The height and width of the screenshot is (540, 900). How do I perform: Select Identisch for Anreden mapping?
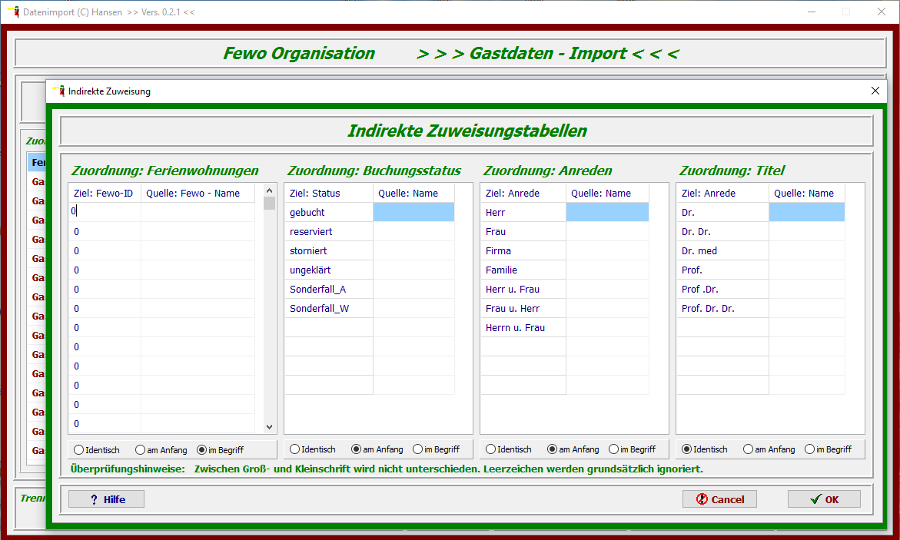click(490, 450)
